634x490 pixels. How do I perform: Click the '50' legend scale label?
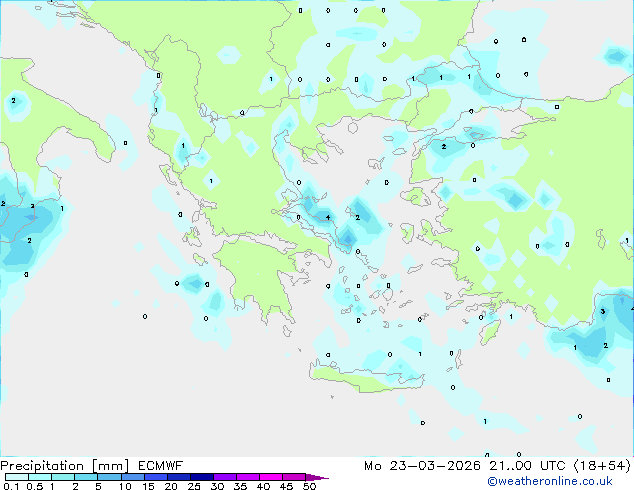tap(309, 486)
